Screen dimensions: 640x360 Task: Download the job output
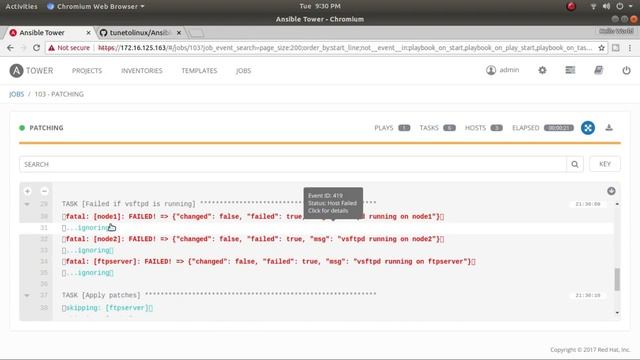pyautogui.click(x=609, y=128)
